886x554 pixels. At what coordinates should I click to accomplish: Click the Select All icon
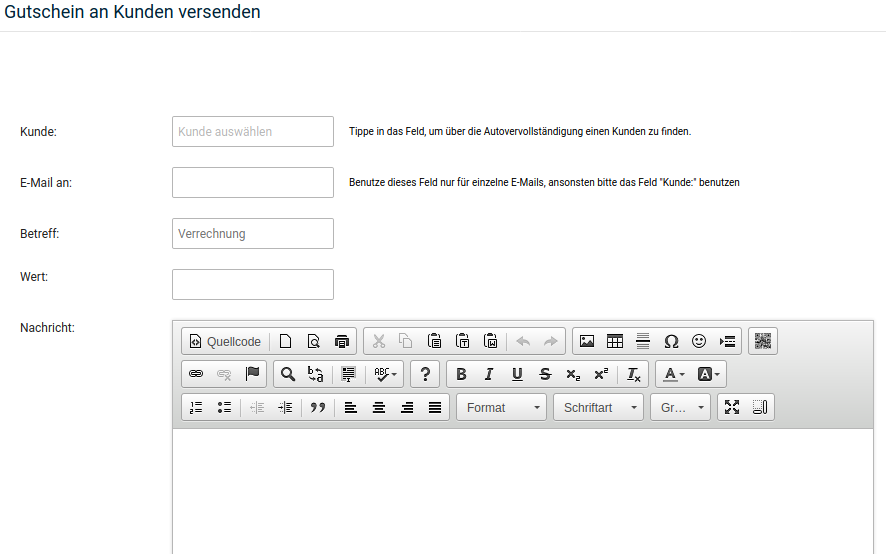tap(349, 374)
